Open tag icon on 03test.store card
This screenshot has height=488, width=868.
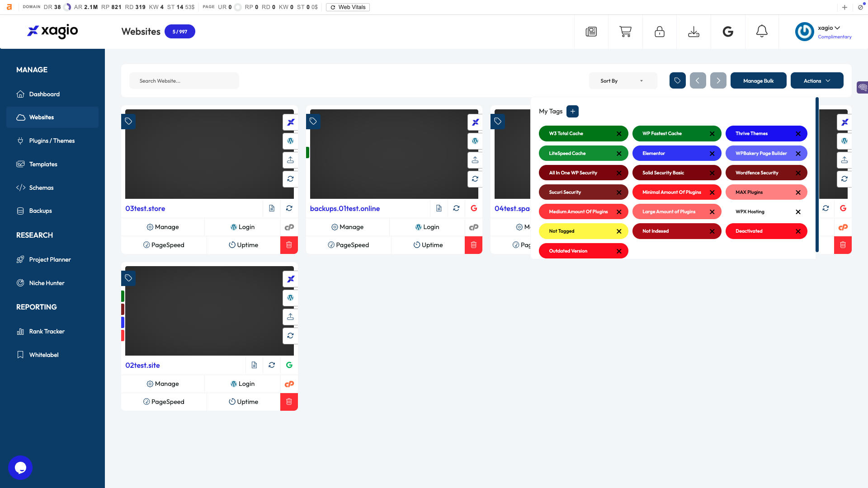pos(128,121)
